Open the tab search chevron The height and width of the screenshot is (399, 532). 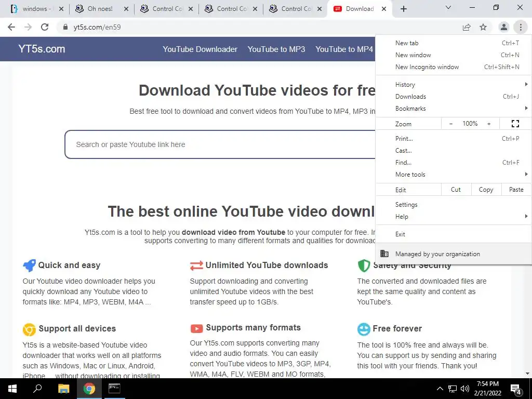pyautogui.click(x=448, y=7)
